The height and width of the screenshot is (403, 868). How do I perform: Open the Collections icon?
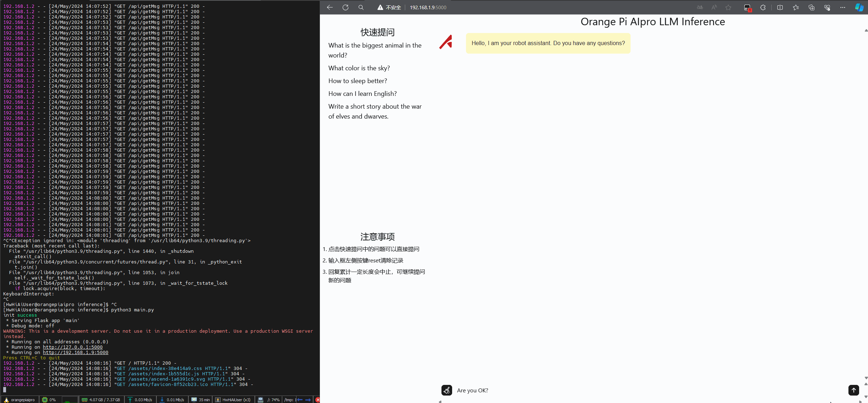click(x=811, y=7)
